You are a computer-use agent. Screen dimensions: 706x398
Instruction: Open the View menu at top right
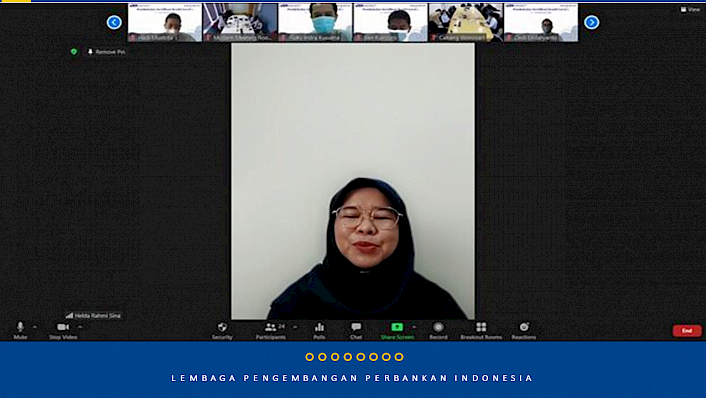pos(690,9)
